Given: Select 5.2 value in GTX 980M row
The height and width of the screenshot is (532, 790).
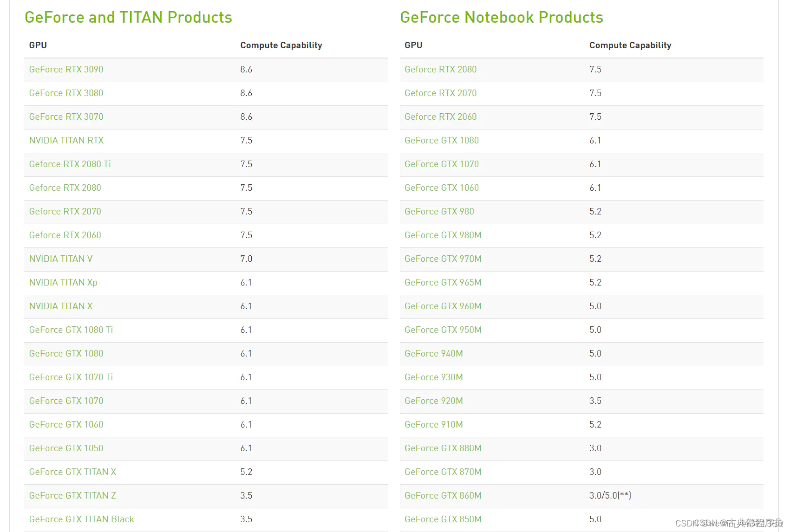Looking at the screenshot, I should (x=595, y=235).
